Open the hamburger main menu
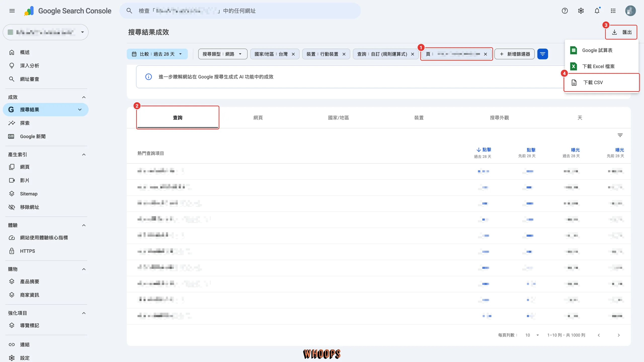 click(12, 11)
